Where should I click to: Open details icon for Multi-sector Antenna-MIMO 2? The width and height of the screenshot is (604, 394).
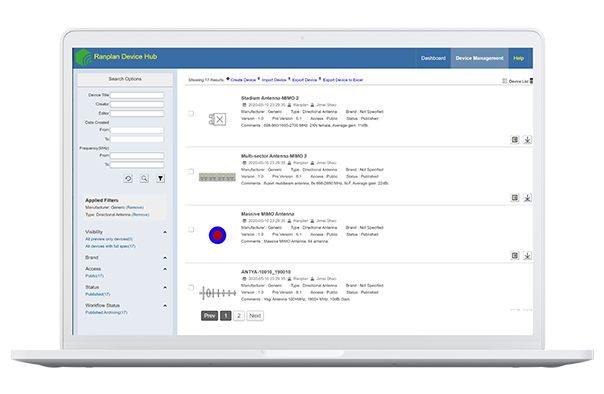click(515, 198)
